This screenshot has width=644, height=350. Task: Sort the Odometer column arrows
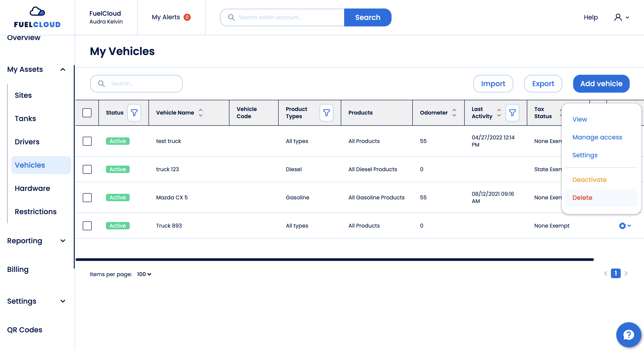tap(454, 113)
